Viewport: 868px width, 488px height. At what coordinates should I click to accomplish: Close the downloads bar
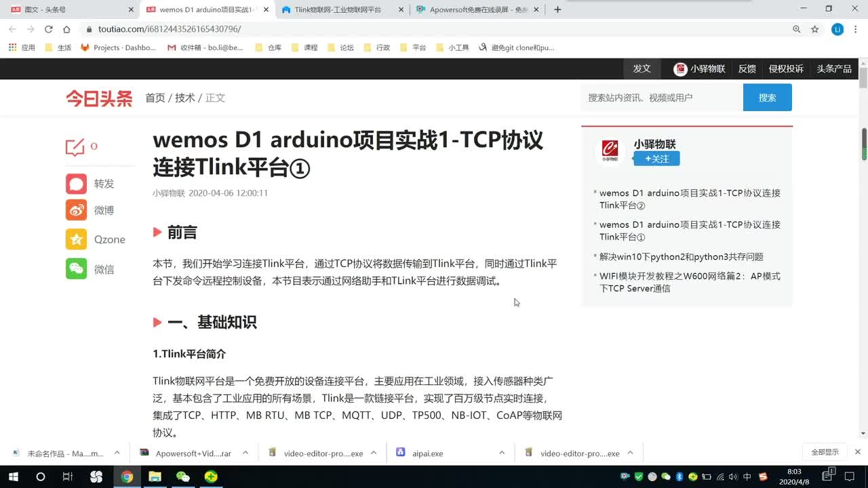tap(858, 452)
